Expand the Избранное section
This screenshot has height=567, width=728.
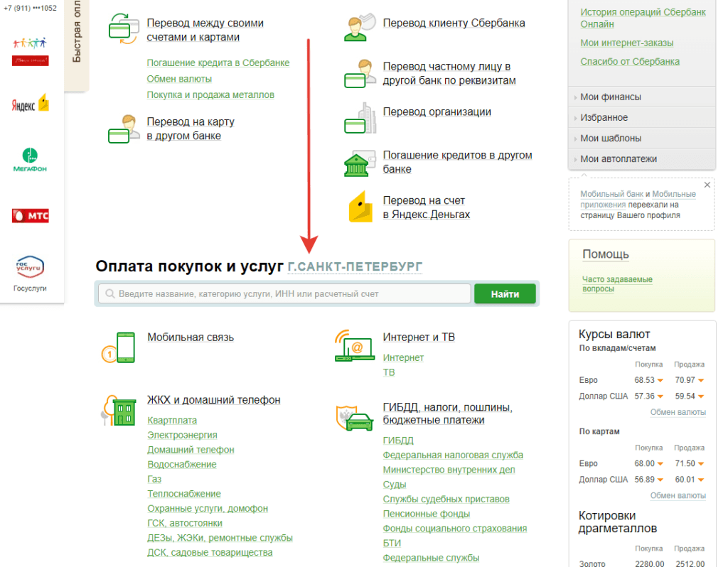tap(642, 117)
